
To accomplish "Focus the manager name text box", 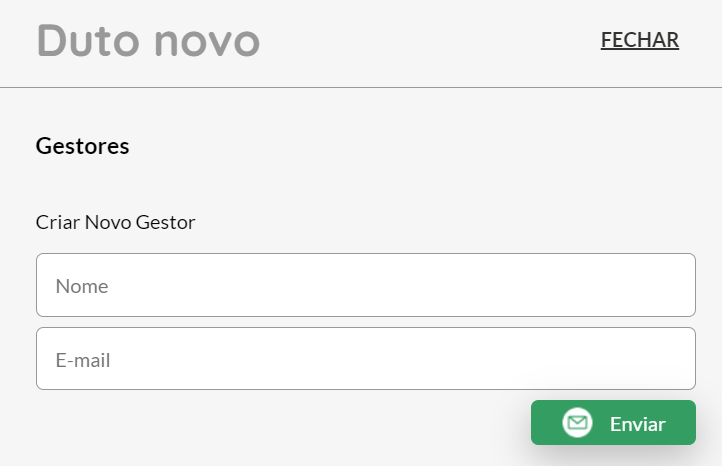I will 365,285.
